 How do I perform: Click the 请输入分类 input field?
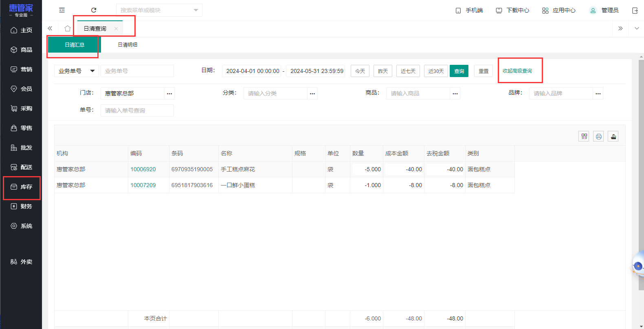pyautogui.click(x=276, y=93)
